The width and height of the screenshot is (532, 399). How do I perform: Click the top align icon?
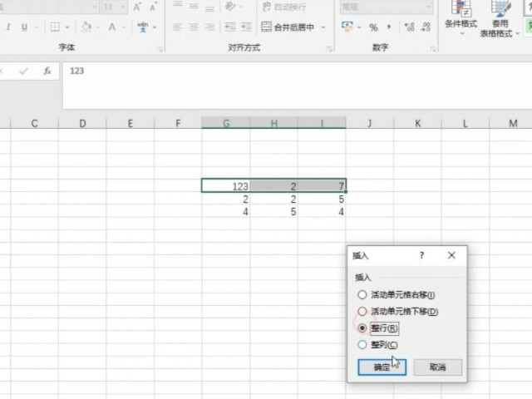(177, 6)
